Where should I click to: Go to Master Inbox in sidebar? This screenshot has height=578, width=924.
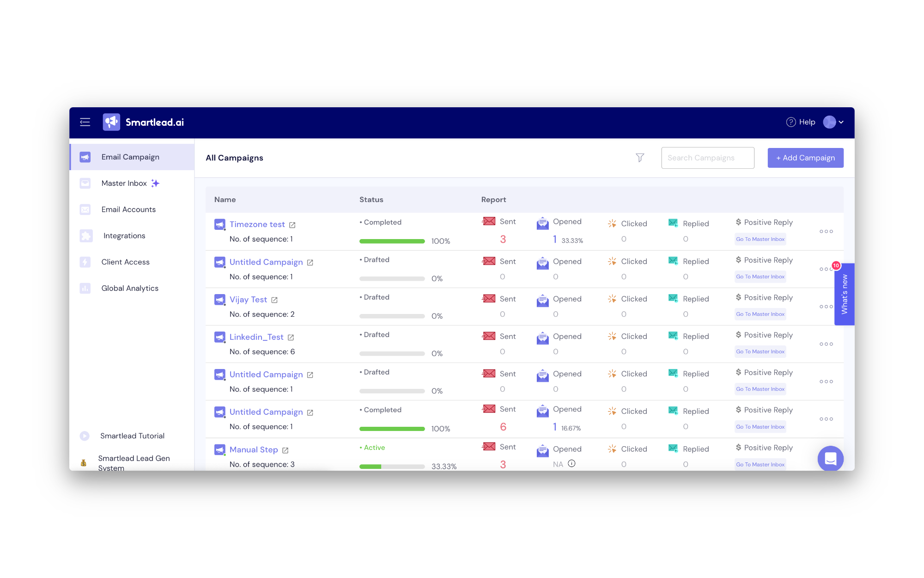pyautogui.click(x=124, y=183)
